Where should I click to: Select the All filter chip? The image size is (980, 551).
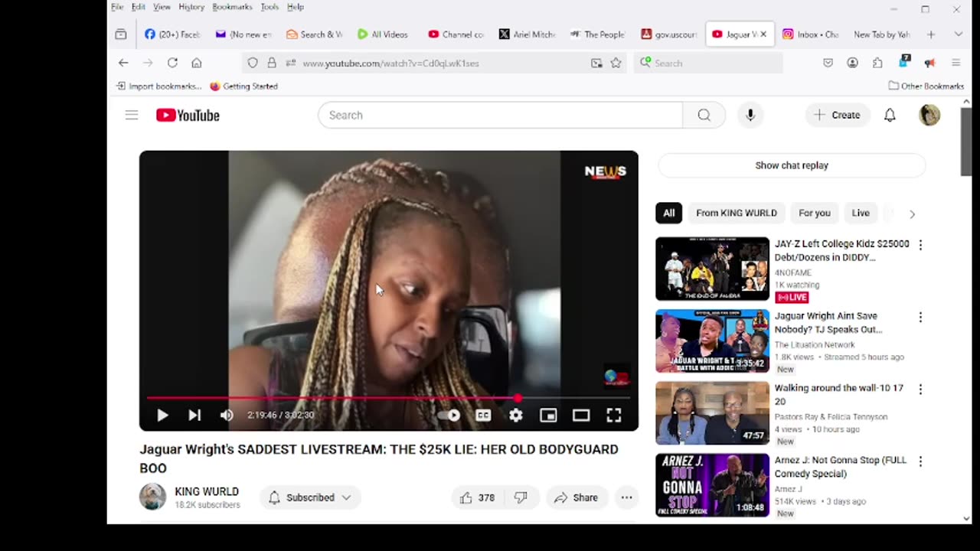point(668,213)
